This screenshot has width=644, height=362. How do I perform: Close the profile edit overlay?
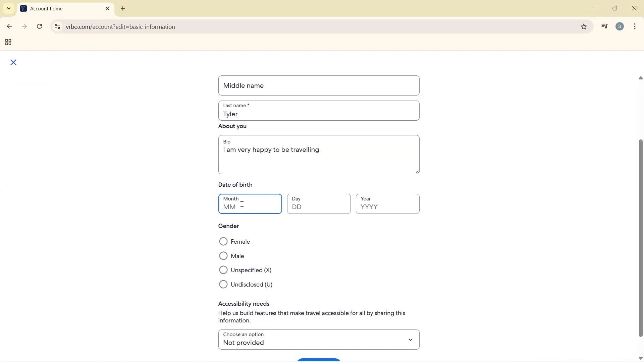point(13,62)
